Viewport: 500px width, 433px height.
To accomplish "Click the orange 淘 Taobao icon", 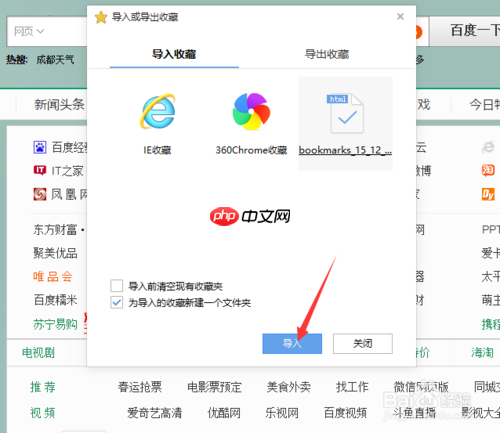I will point(488,170).
